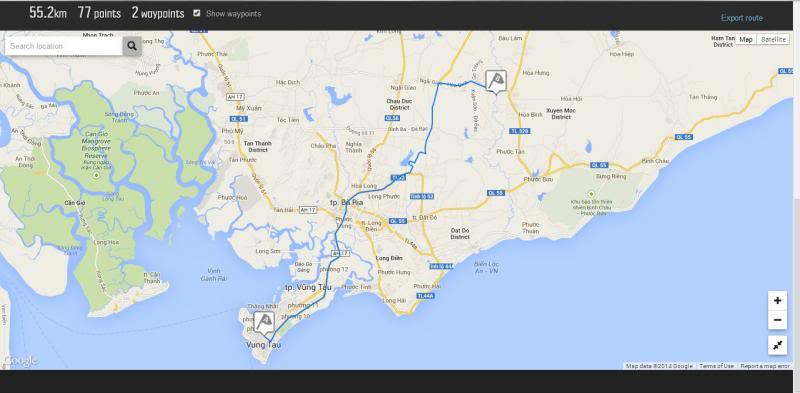800x393 pixels.
Task: Open the Terms of Use link
Action: pos(716,366)
